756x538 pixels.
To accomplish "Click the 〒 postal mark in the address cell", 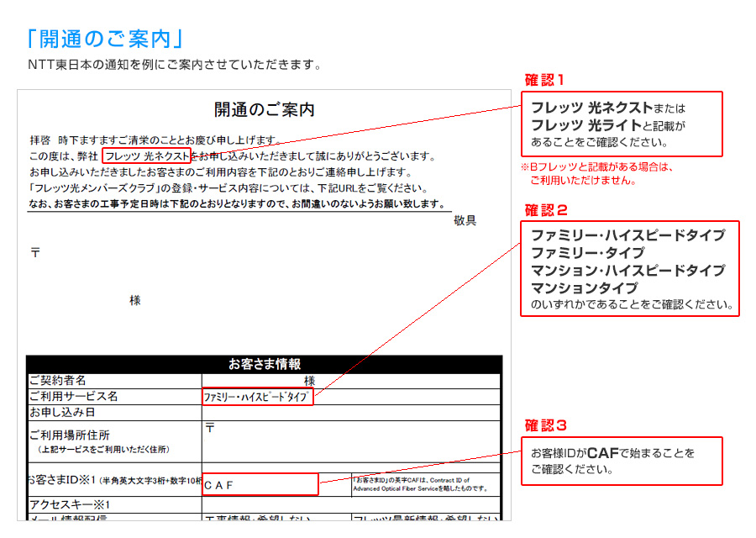I will (210, 427).
